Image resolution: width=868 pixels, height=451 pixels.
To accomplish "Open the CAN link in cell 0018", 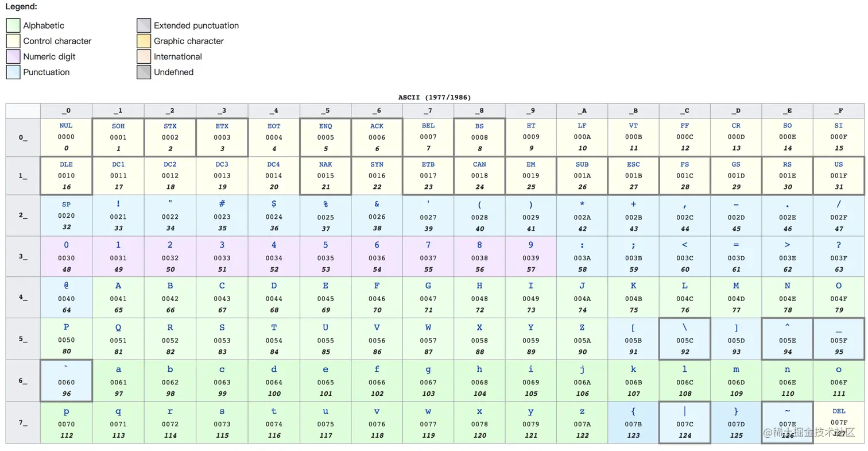I will (x=479, y=164).
